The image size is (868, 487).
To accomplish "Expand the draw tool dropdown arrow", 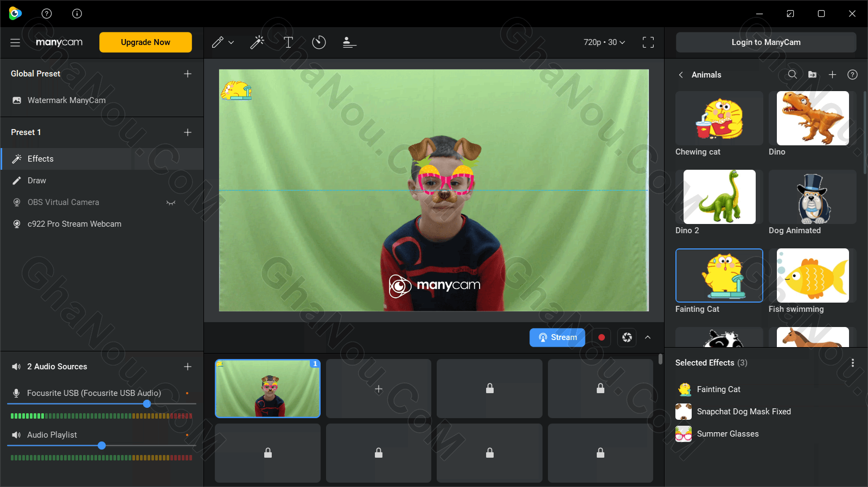I will coord(231,42).
